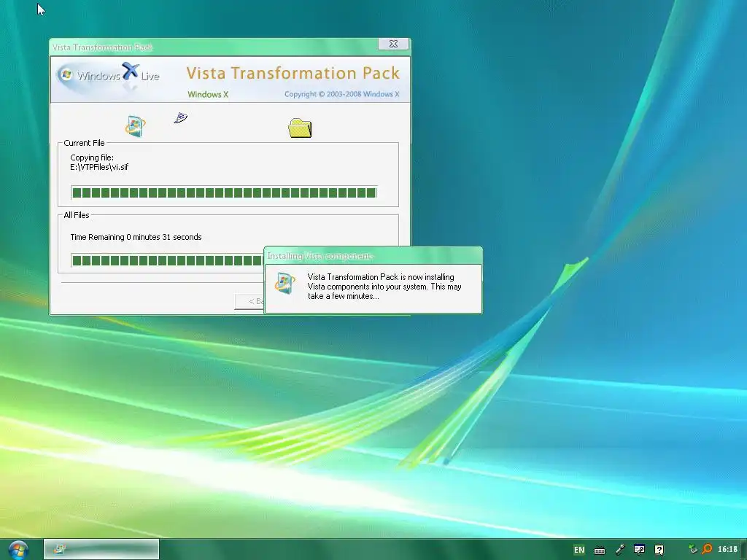
Task: Click the language bar help icon
Action: click(x=659, y=550)
